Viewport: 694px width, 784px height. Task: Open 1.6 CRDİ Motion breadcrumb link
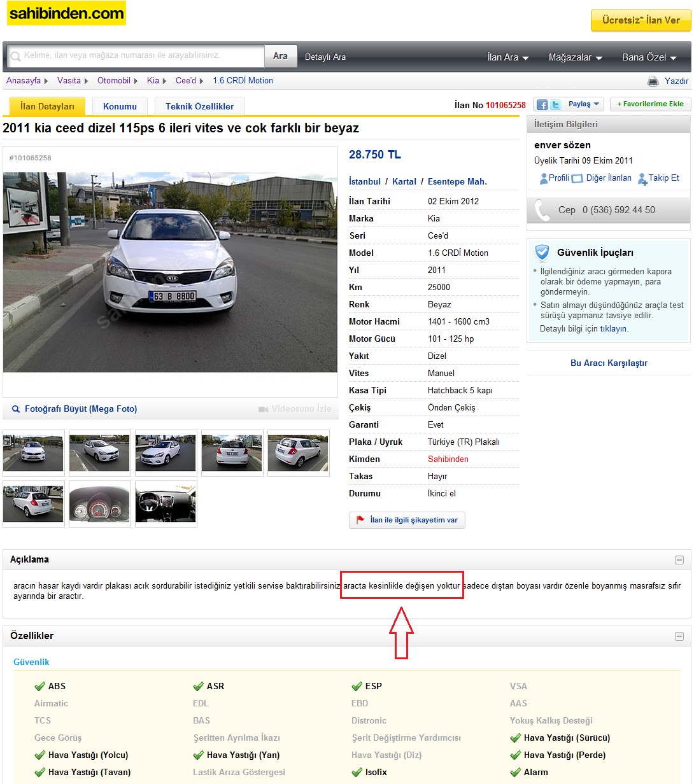[243, 81]
